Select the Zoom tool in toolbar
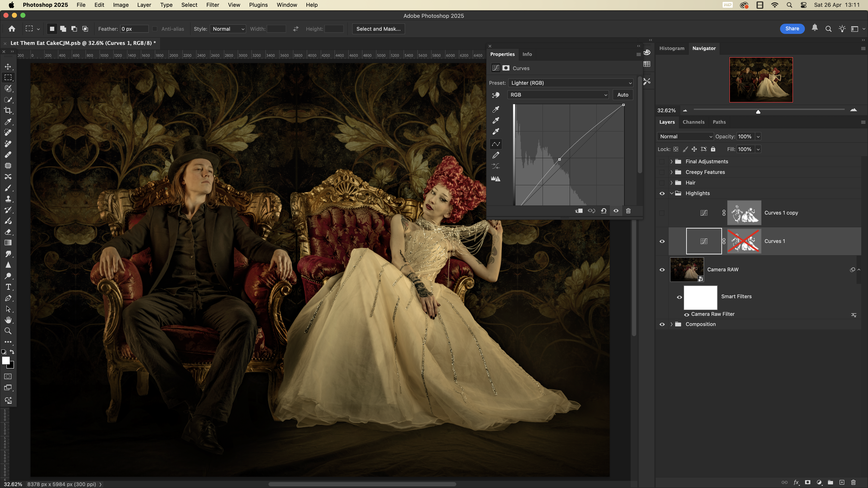The height and width of the screenshot is (488, 868). (x=8, y=331)
